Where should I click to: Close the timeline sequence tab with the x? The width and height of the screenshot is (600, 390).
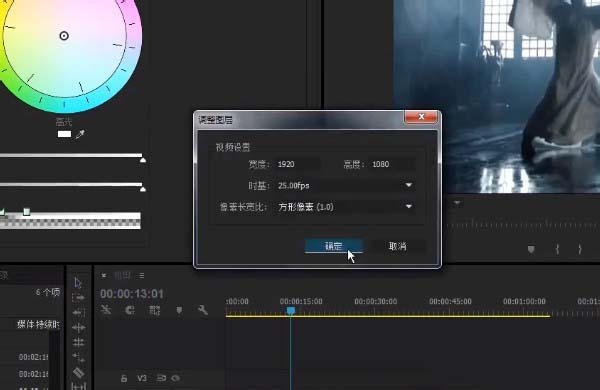coord(104,276)
